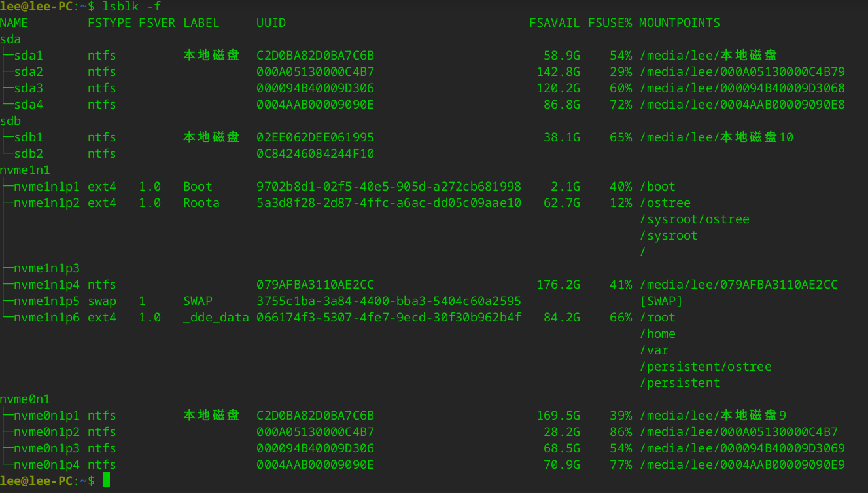Click mount point /media/lee/079AFBA3110AE2CC
This screenshot has height=493, width=868.
point(738,285)
